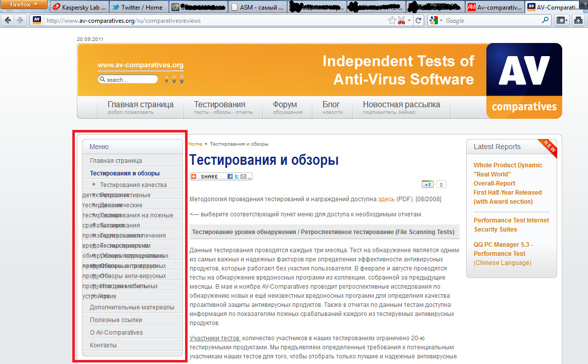Open Форум in top navigation

tap(287, 107)
